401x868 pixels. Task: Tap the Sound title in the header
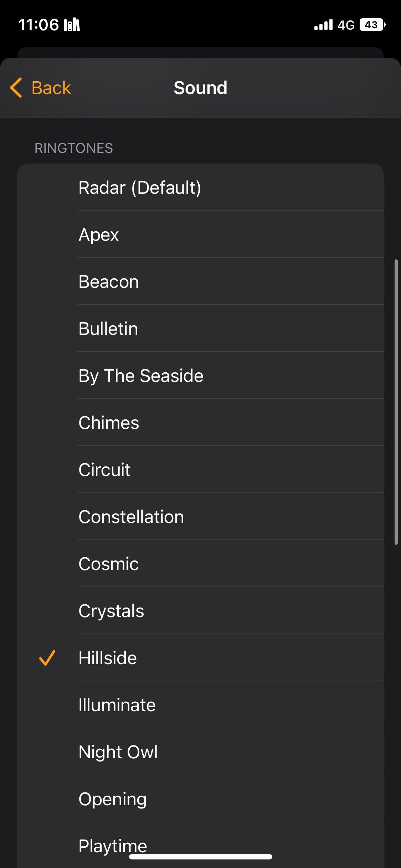pyautogui.click(x=200, y=88)
